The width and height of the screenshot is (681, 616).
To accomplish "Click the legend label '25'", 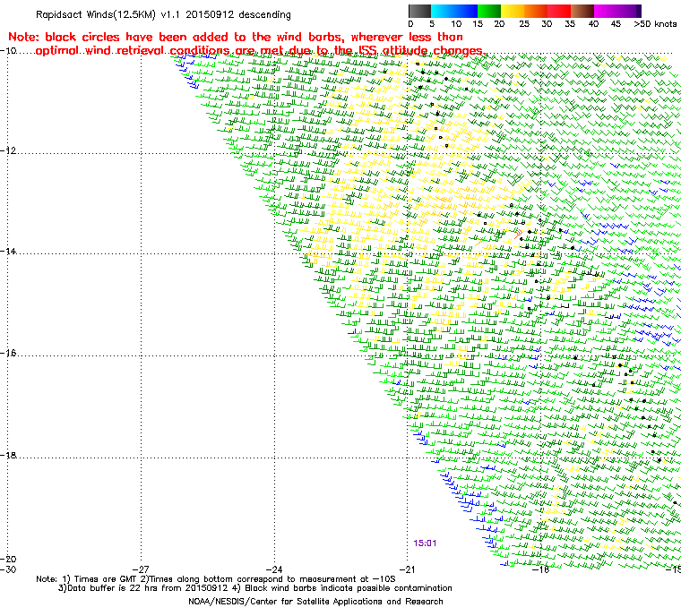I will tap(524, 24).
